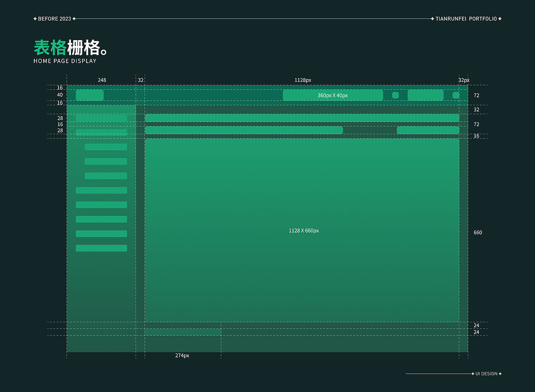Click the full-width bar above the table area
The height and width of the screenshot is (392, 535).
[302, 118]
